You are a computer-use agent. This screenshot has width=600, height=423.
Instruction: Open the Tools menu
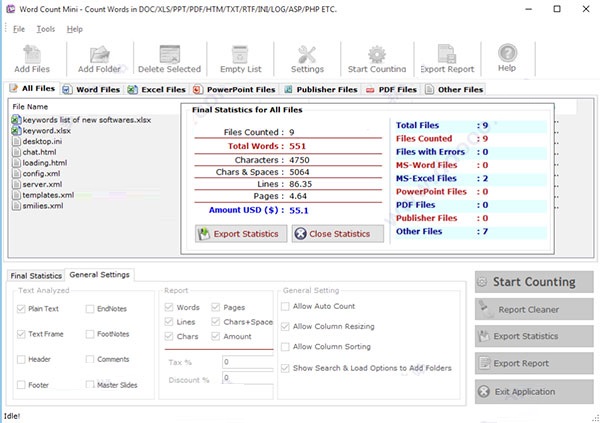(45, 29)
